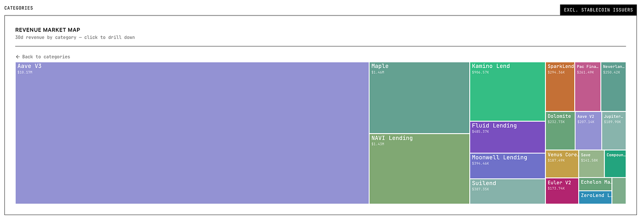
Task: Select the orange SparkLend tile
Action: click(x=560, y=87)
